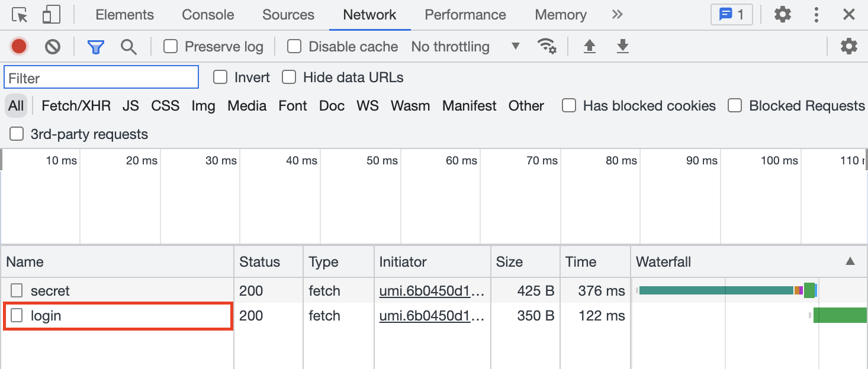Tick the Hide data URLs checkbox

[x=289, y=77]
